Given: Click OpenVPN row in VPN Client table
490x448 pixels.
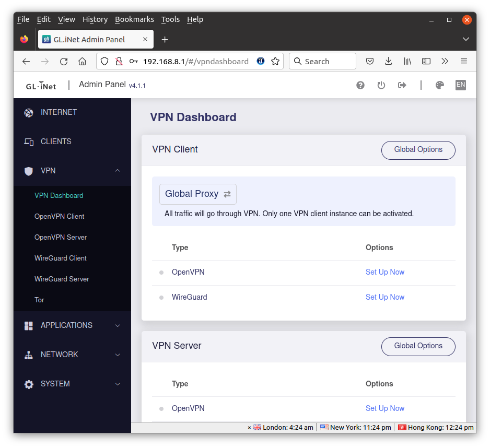Looking at the screenshot, I should click(x=304, y=273).
